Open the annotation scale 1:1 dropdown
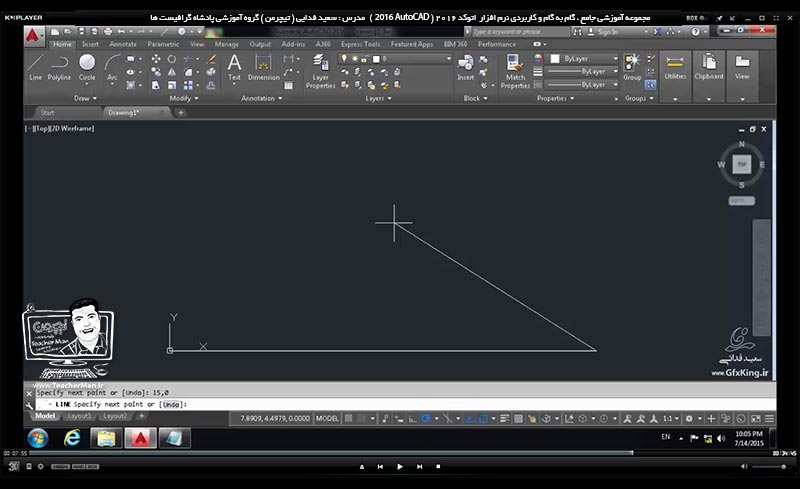800x489 pixels. tap(671, 419)
